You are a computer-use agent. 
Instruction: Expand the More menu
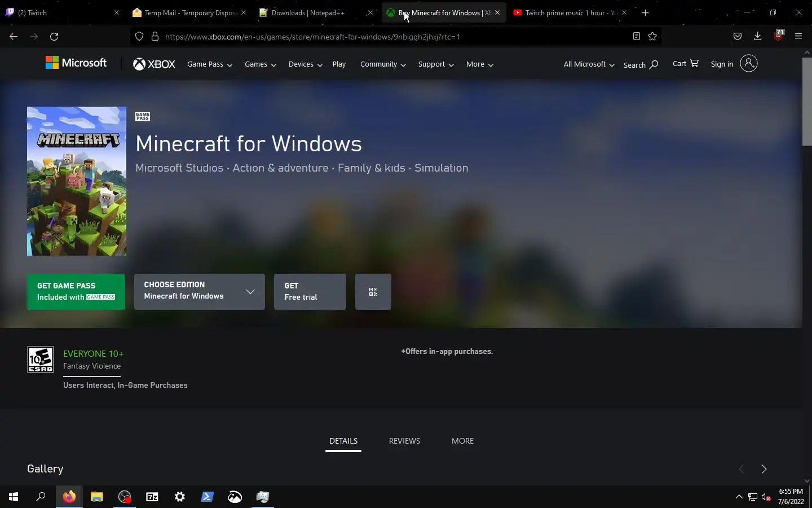[x=480, y=64]
